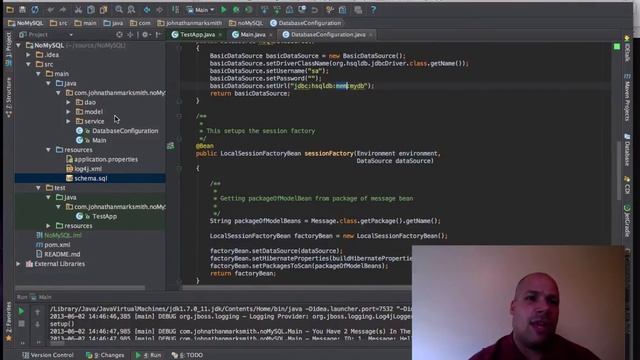
Task: Close the Main.java tab
Action: 270,35
